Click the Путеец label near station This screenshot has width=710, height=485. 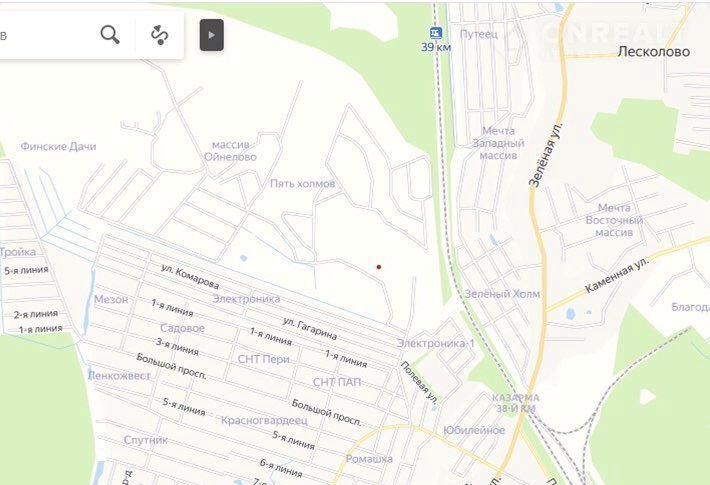(479, 34)
